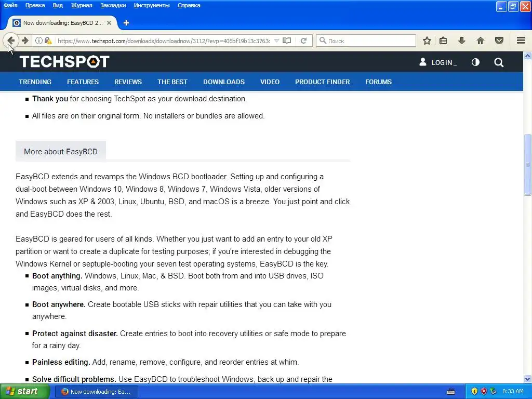Click the yellow security shield tray icon

(474, 392)
